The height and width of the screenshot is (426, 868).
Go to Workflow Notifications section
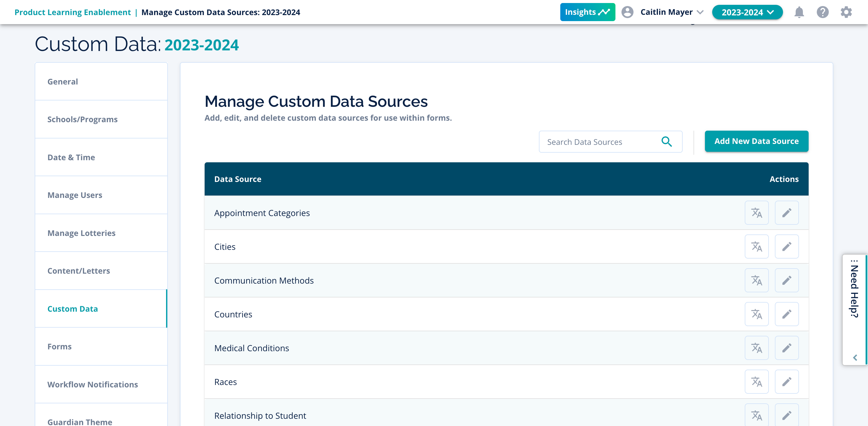[92, 384]
